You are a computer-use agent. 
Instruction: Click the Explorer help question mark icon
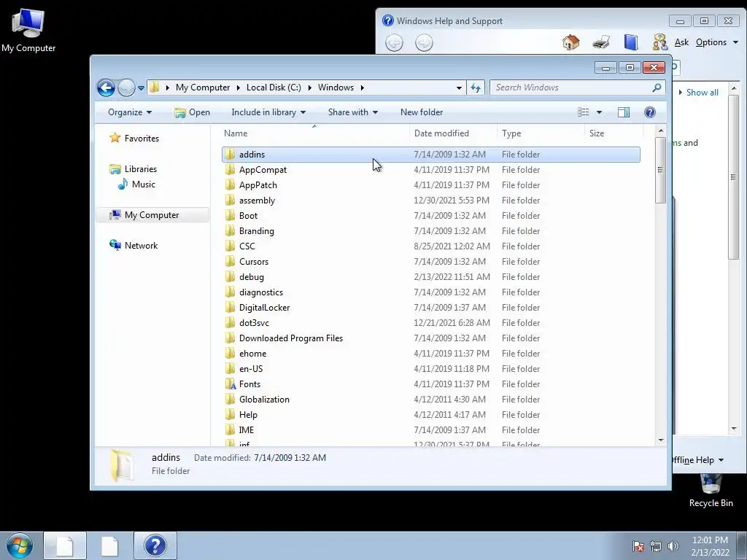click(650, 112)
